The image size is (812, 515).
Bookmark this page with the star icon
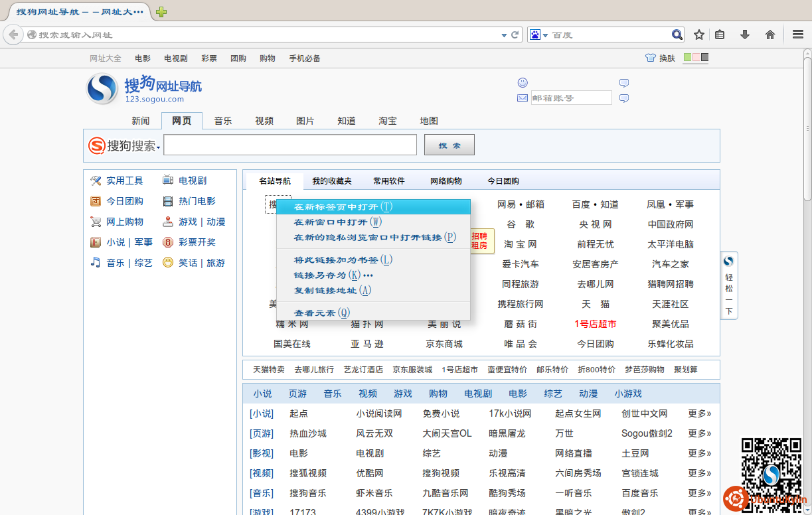tap(699, 35)
